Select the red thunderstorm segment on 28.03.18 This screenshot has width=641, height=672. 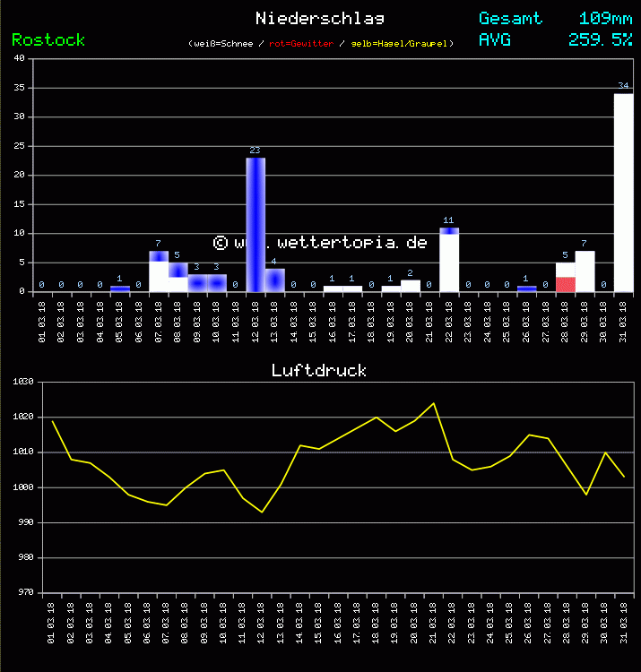[565, 284]
